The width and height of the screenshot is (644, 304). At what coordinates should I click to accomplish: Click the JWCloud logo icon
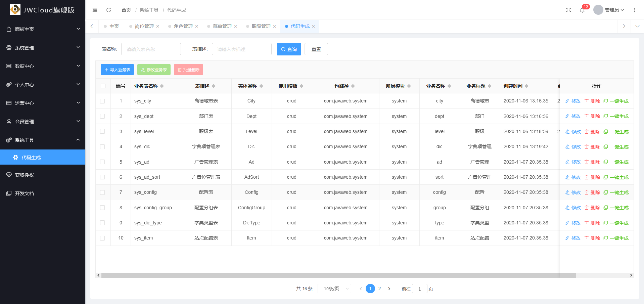coord(15,9)
